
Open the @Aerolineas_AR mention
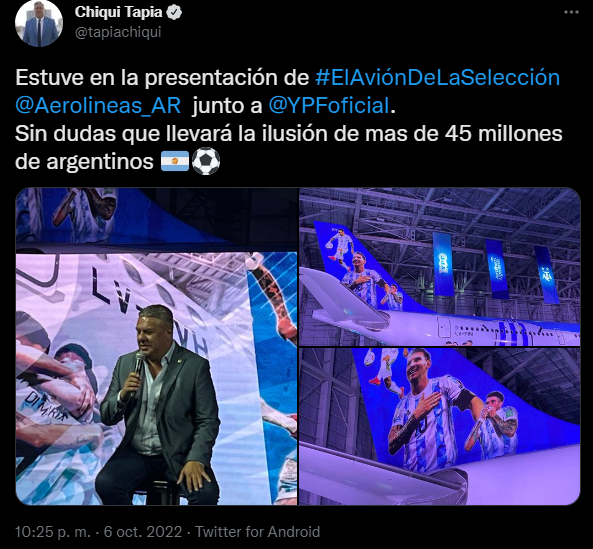(98, 106)
